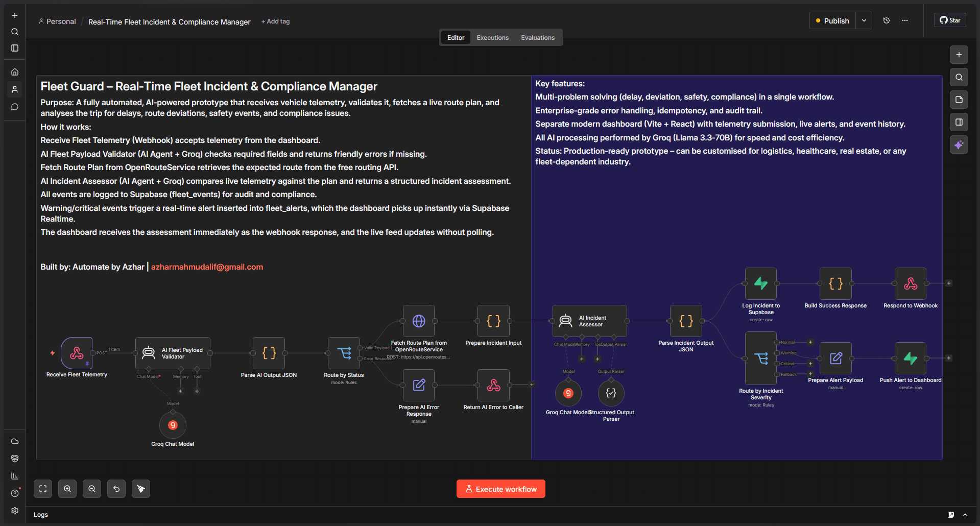Click the Logs label in the bottom bar
The image size is (980, 526).
pyautogui.click(x=41, y=515)
